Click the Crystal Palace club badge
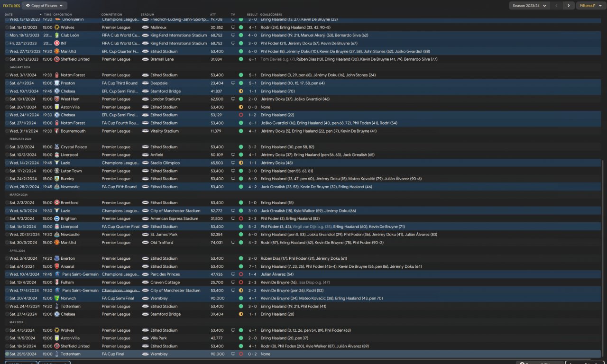Viewport: 607px width, 364px height. (x=56, y=147)
